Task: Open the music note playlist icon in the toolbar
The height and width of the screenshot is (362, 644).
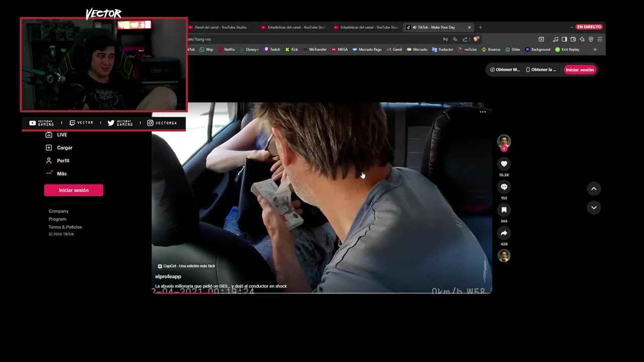Action: click(555, 39)
